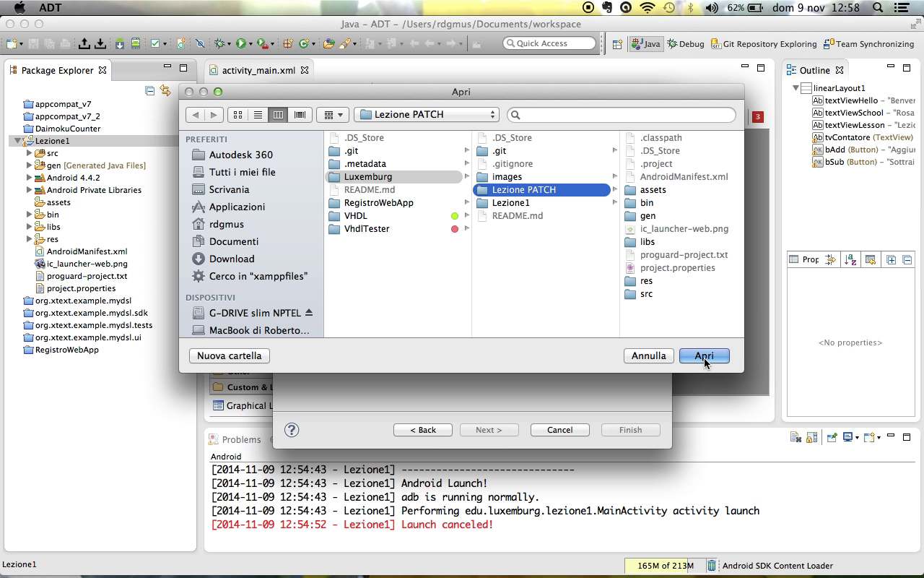Expand the src folder in Package Explorer
924x578 pixels.
click(29, 153)
